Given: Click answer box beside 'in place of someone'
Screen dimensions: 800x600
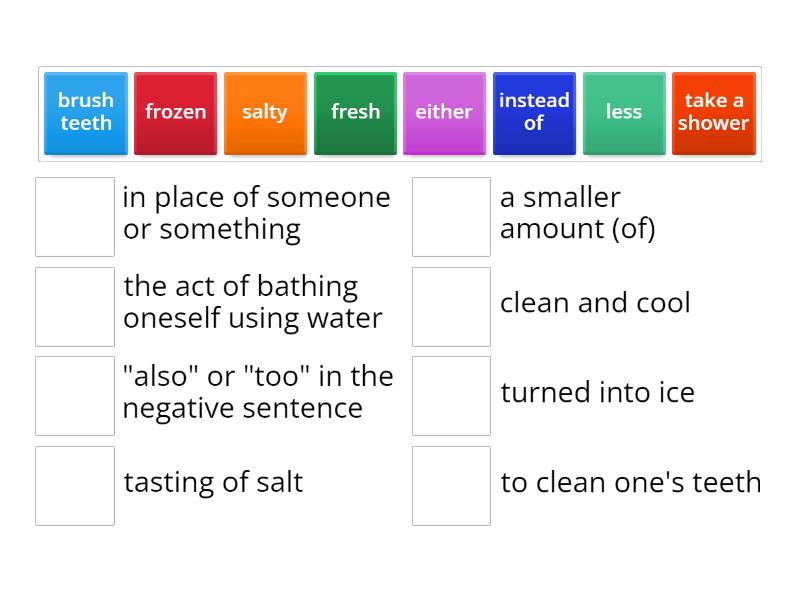Looking at the screenshot, I should click(75, 217).
